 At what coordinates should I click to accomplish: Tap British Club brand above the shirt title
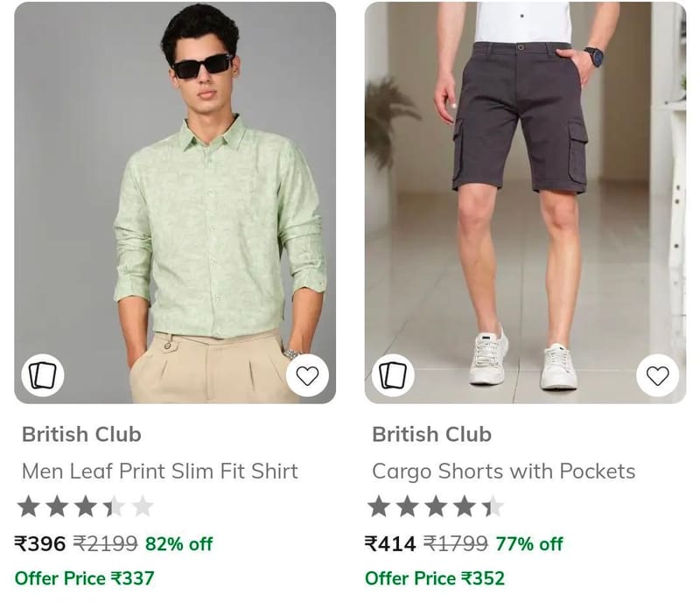[81, 435]
